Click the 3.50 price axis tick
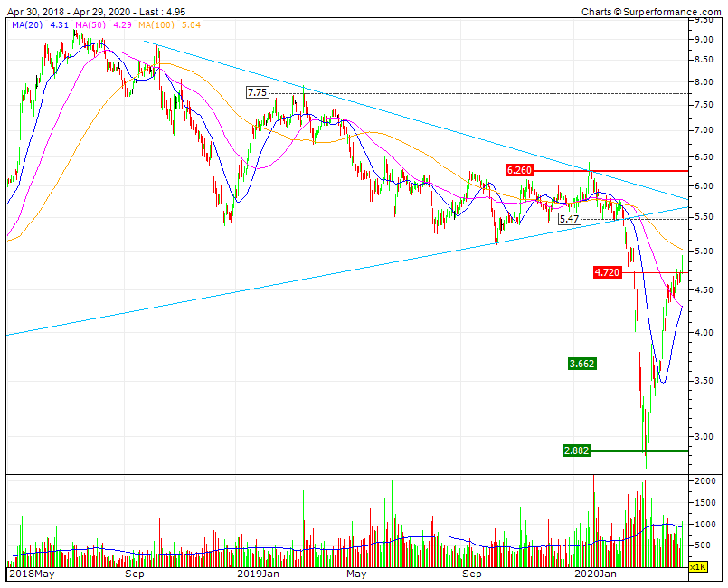The image size is (728, 588). 704,380
